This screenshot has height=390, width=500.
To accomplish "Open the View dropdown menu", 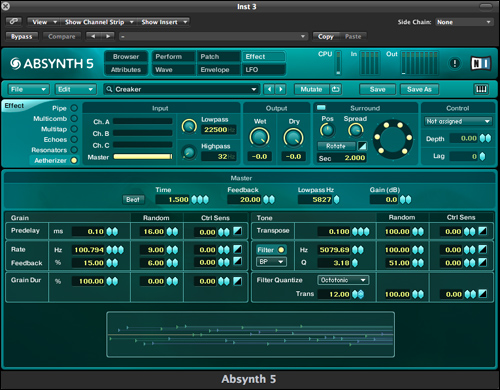I will tap(43, 22).
